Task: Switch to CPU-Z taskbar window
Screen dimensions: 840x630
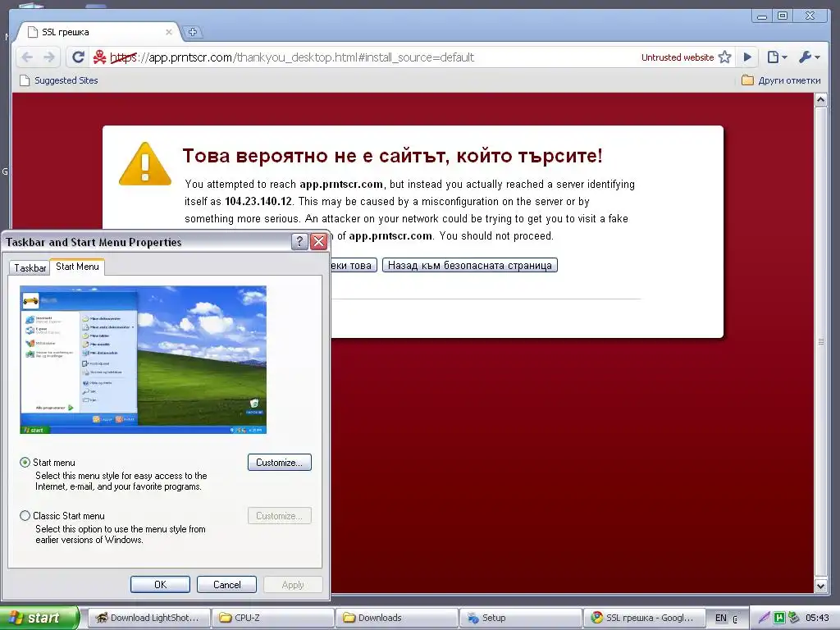Action: click(x=273, y=618)
